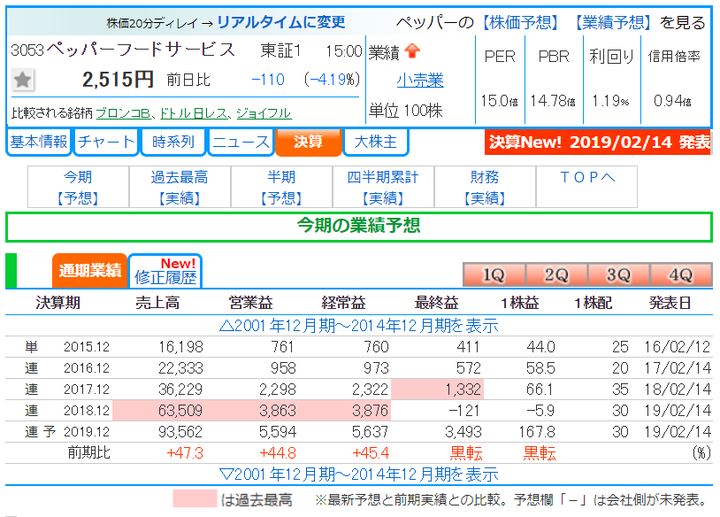Viewport: 720px width, 517px height.
Task: Click the announcement date 16/02/12
Action: coord(678,347)
